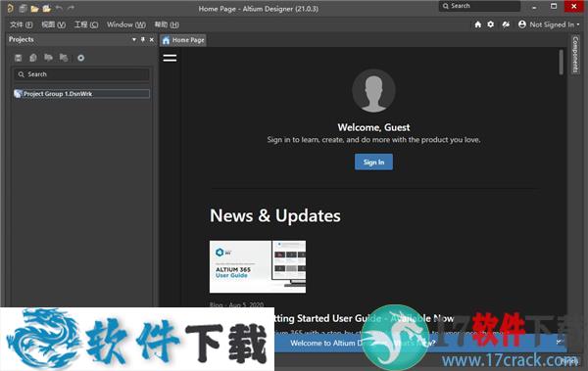
Task: Focus the Projects panel Search field
Action: tap(81, 74)
